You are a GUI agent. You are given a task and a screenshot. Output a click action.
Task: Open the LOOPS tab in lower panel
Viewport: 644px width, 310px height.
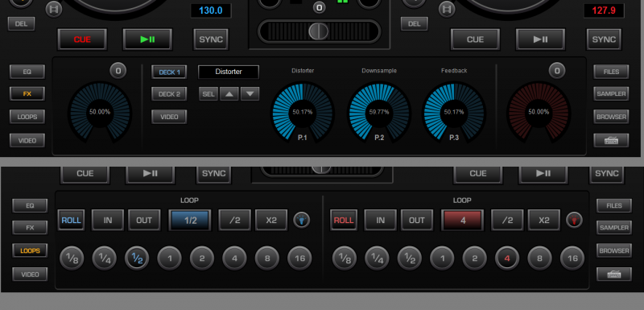(30, 250)
